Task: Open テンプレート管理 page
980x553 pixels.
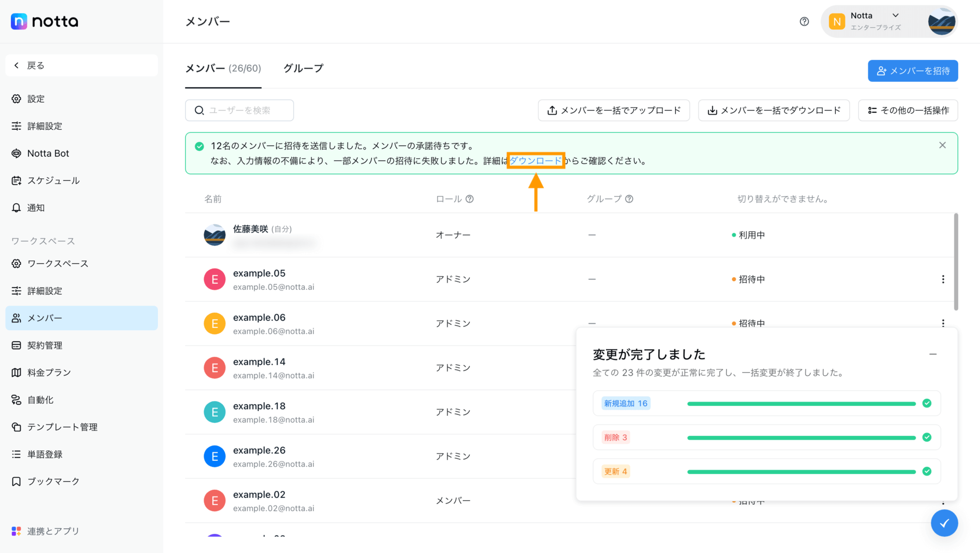Action: (82, 427)
